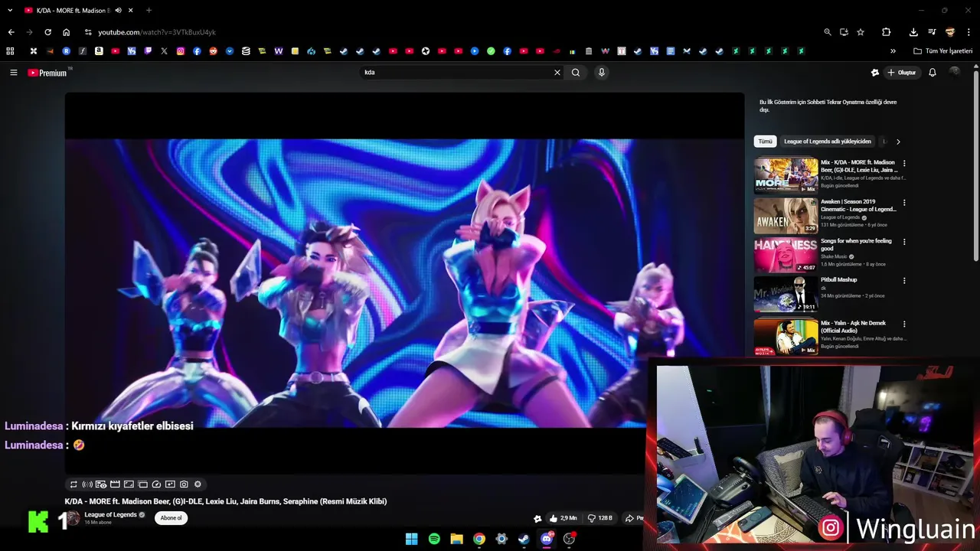Select 'League of Legends adlı yükleyiciden' chip
The width and height of the screenshot is (980, 551).
pos(828,142)
